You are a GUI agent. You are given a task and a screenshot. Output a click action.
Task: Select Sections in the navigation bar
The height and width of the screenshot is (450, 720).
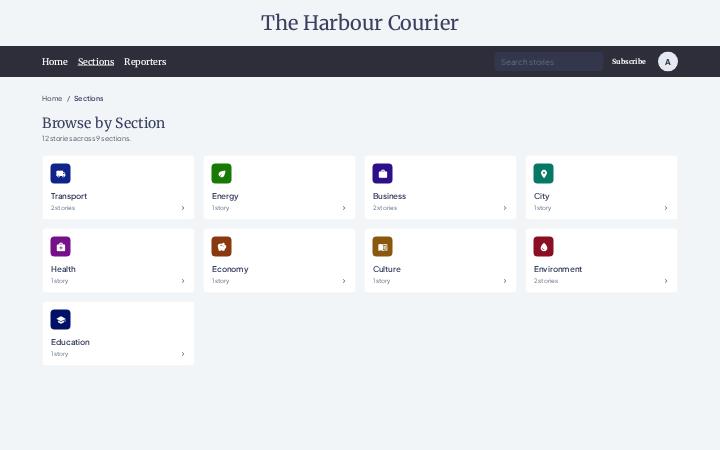tap(96, 62)
